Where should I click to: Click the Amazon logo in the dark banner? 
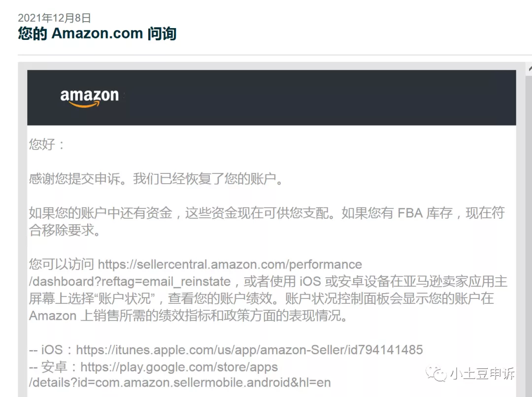tap(90, 98)
